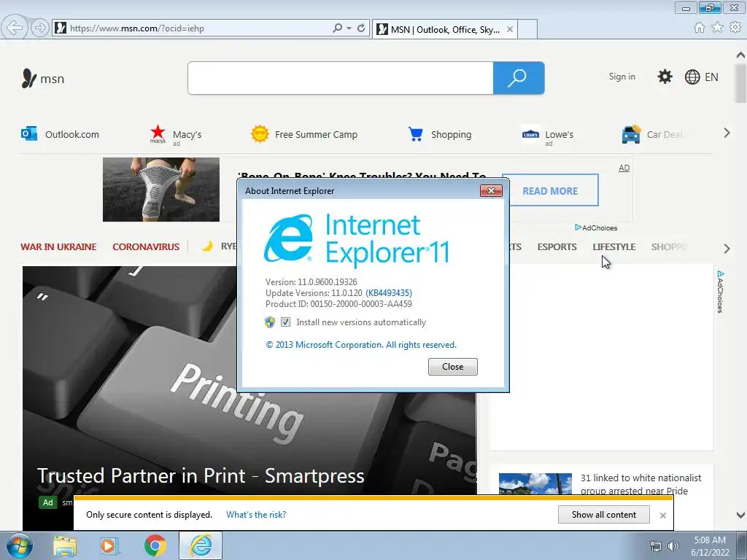Open Free Summer Camp shortcut
This screenshot has width=747, height=560.
[304, 134]
